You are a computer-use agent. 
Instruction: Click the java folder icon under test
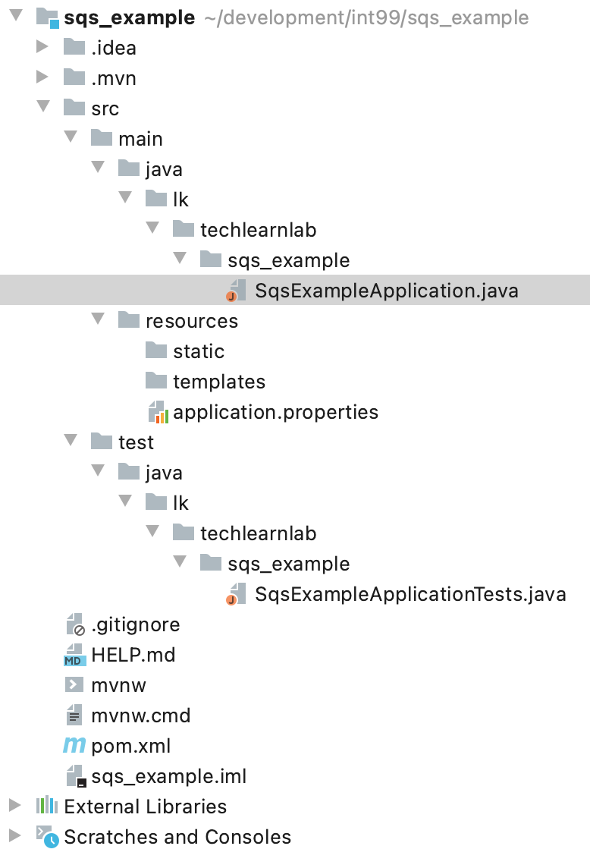point(128,472)
